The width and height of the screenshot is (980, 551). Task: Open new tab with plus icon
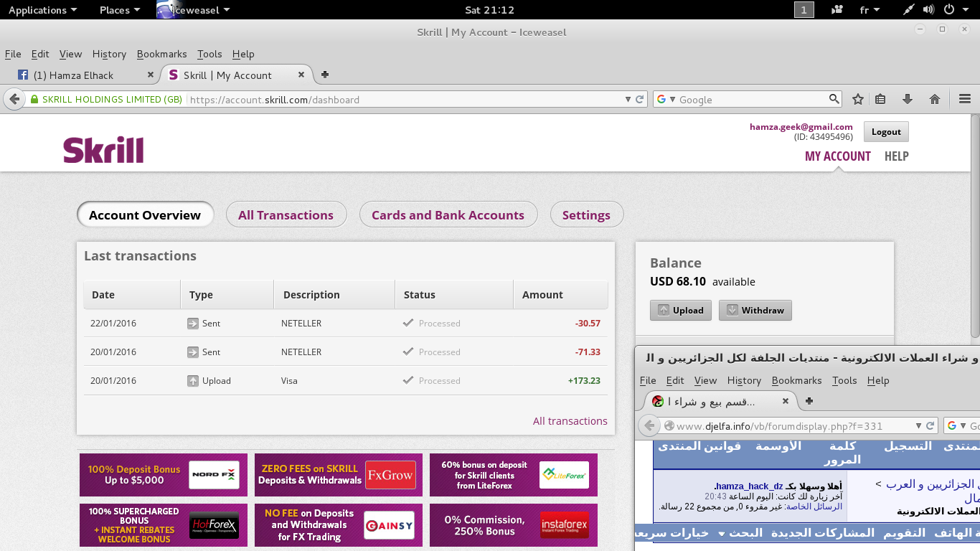[x=325, y=75]
